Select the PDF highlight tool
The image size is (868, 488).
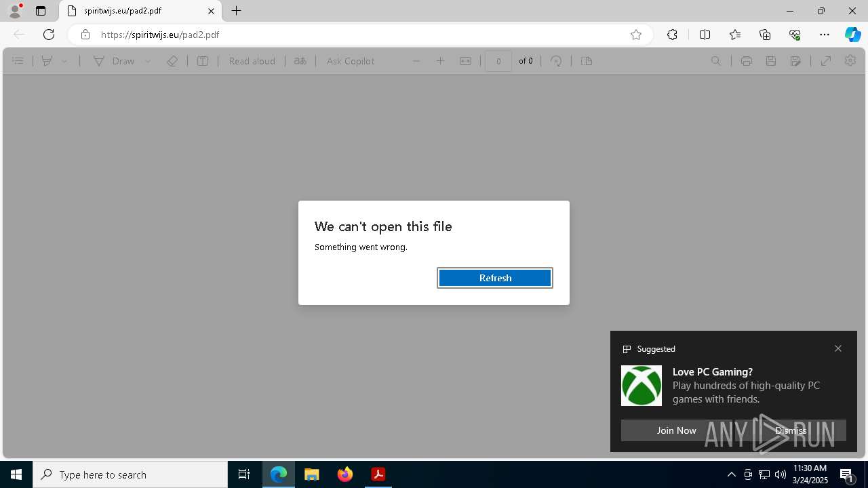(x=47, y=61)
